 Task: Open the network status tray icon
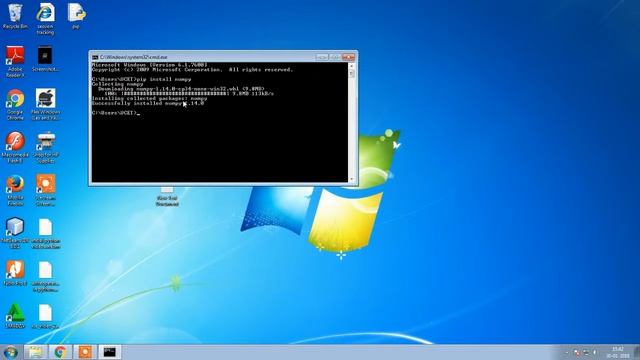586,353
